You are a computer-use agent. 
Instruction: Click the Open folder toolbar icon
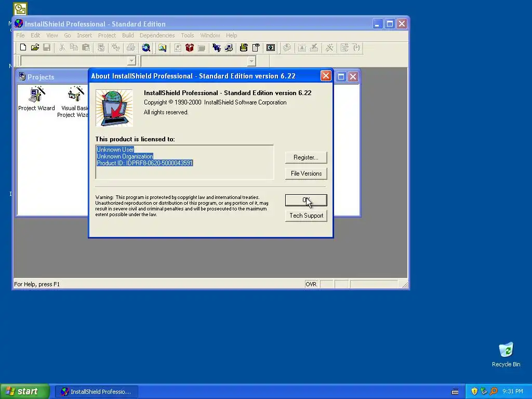pyautogui.click(x=35, y=47)
